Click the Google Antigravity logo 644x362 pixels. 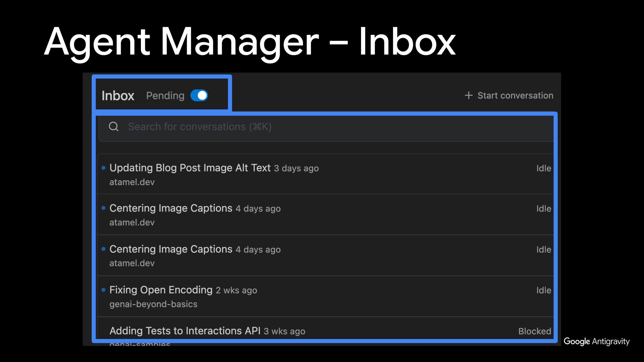coord(596,341)
